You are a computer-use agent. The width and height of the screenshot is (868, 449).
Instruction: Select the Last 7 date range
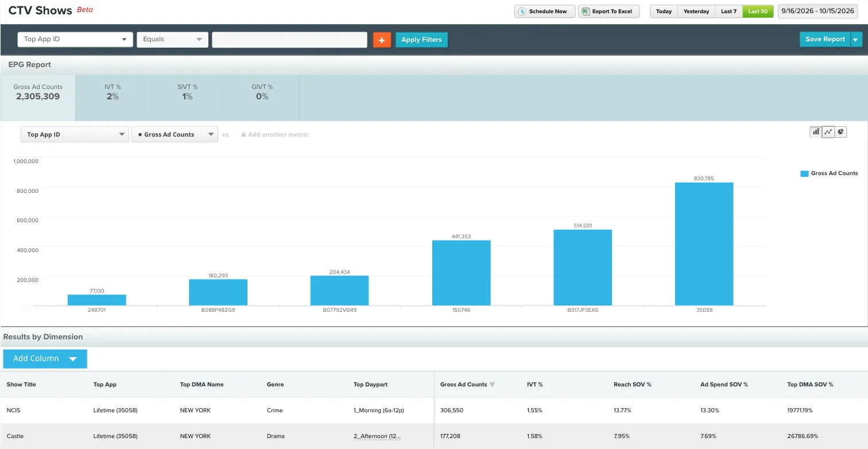click(728, 11)
